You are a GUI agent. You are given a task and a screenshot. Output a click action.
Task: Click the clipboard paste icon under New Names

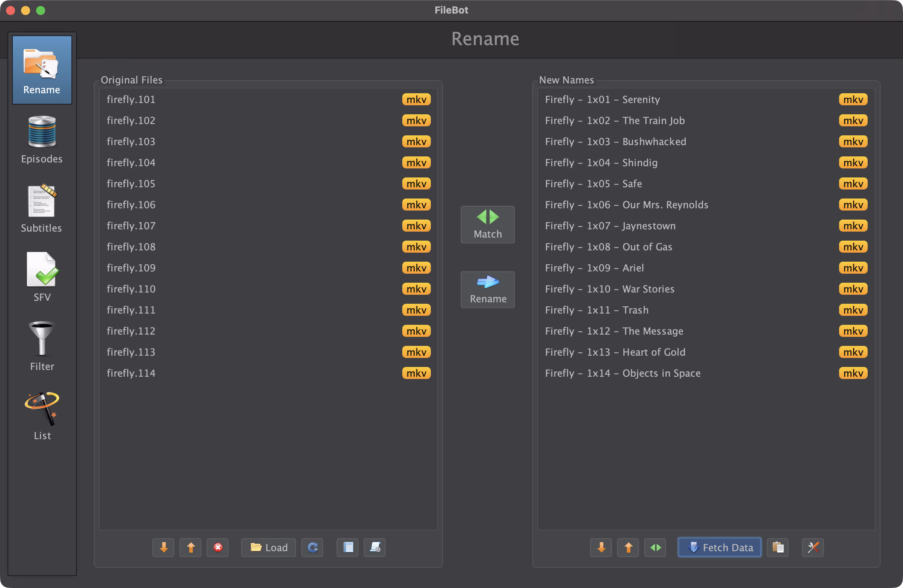[777, 547]
